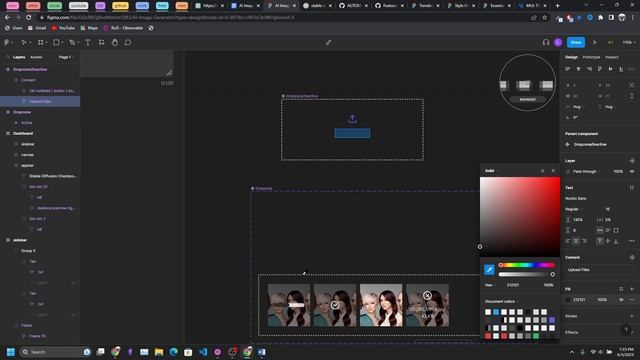The image size is (640, 360).
Task: Select the Pen tool
Action: [x=72, y=42]
